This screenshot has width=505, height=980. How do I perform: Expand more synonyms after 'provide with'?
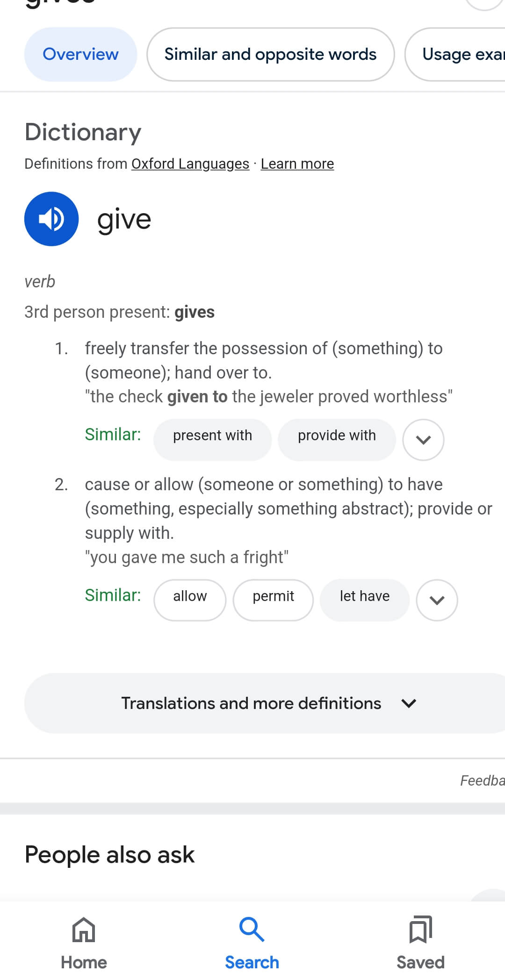click(423, 440)
